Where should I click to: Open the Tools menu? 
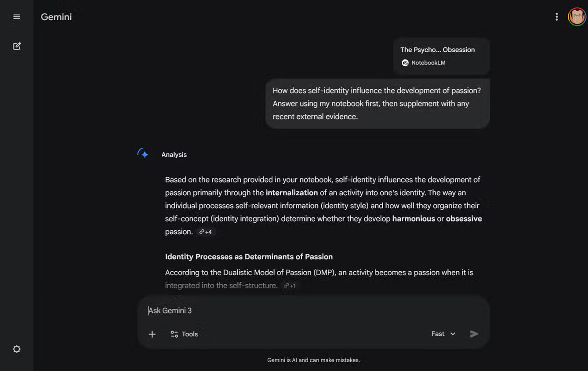pos(184,334)
